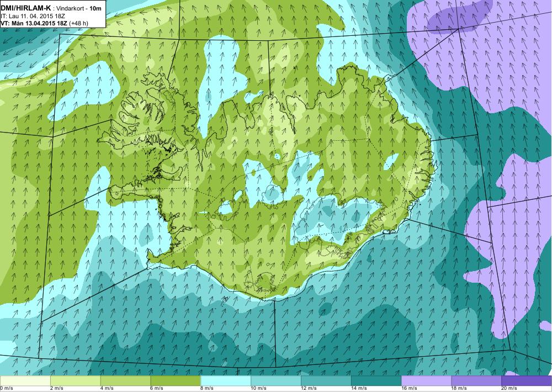Click the light teal 10–12 m/s legend swatch

(275, 380)
